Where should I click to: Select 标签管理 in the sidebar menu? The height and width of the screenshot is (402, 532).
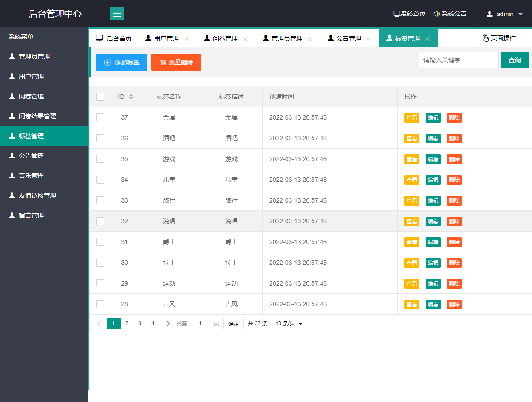(44, 136)
